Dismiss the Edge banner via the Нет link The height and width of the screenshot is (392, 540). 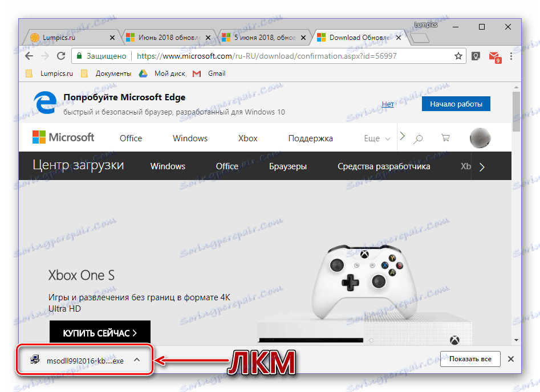point(388,104)
